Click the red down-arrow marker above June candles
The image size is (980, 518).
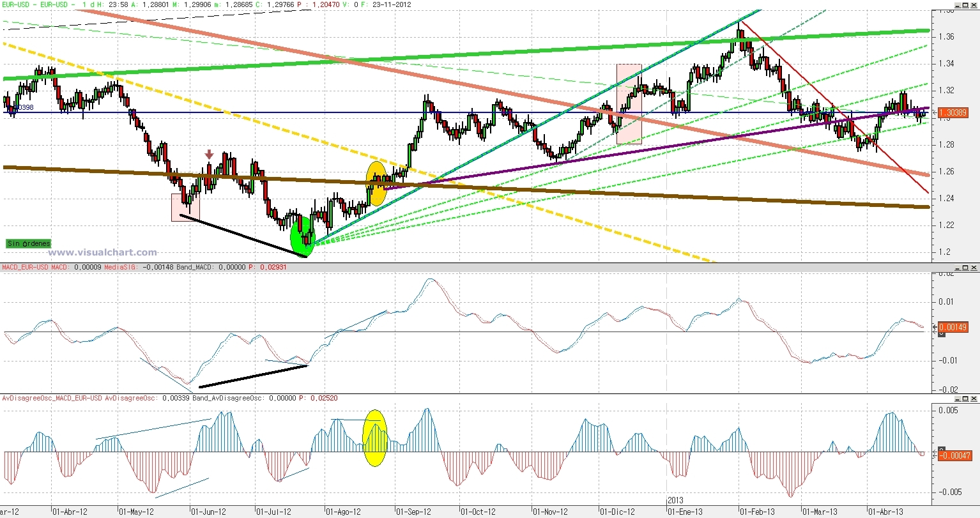tap(209, 155)
